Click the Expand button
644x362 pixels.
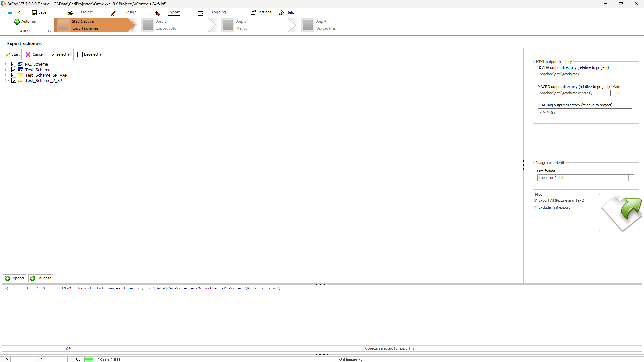tap(14, 278)
